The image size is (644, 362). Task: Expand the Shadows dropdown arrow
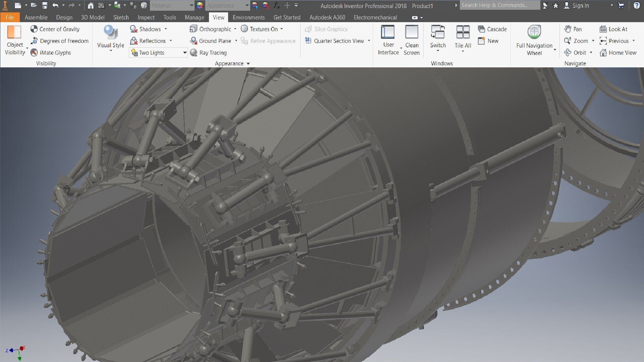click(166, 29)
